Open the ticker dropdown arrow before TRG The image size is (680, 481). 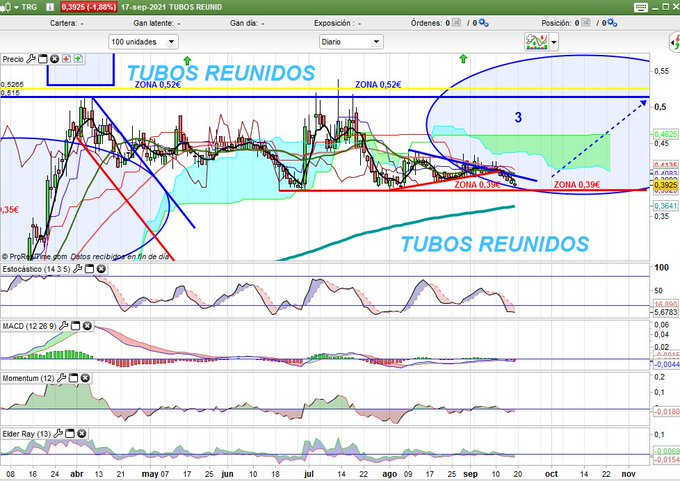[x=16, y=7]
